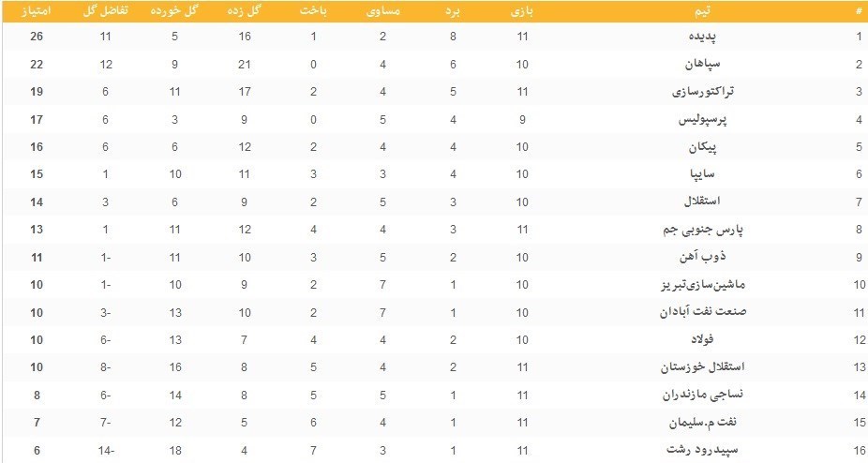868x463 pixels.
Task: Select the گل خورده (goals conceded) header
Action: tap(174, 10)
